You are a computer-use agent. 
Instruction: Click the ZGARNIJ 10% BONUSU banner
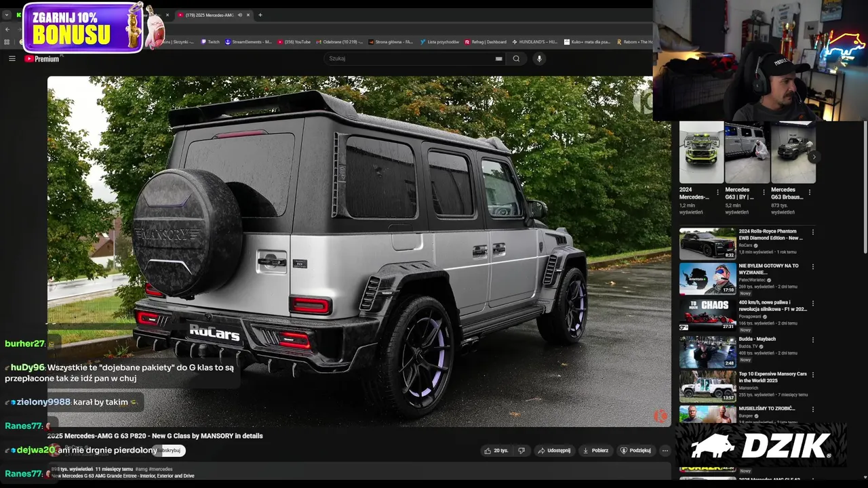coord(83,28)
